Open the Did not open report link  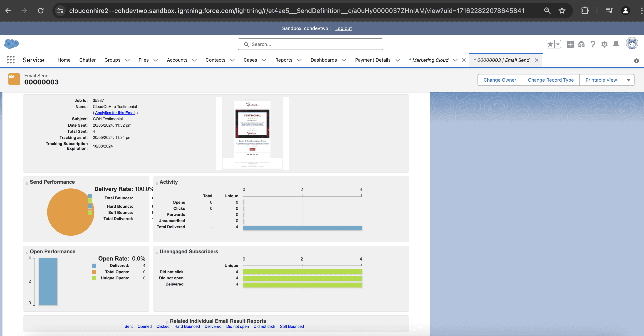[x=238, y=326]
